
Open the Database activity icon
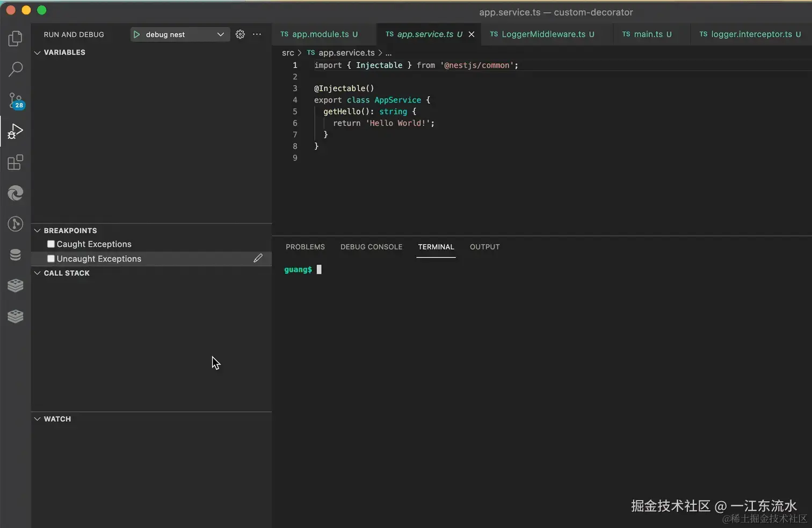click(x=16, y=254)
